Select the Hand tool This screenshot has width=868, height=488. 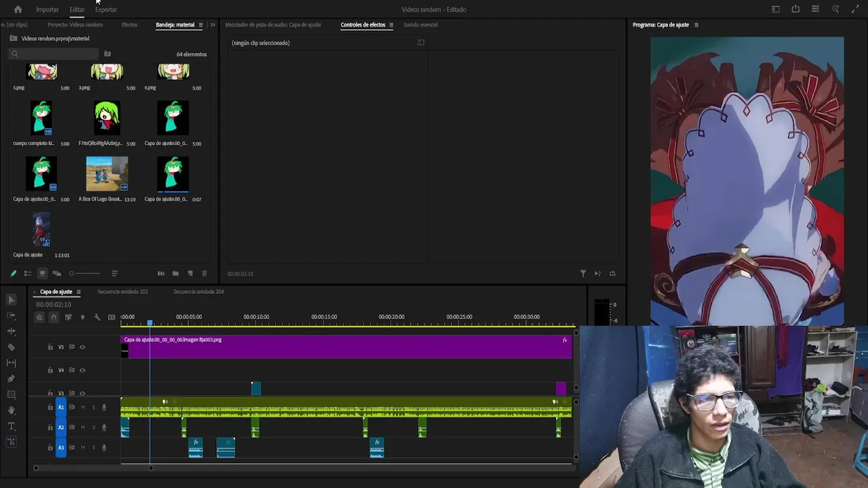[11, 410]
